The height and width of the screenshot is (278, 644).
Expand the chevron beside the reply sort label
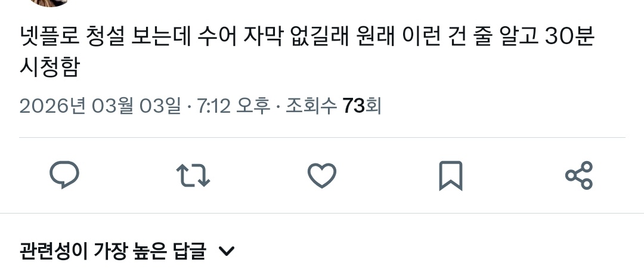click(x=227, y=251)
